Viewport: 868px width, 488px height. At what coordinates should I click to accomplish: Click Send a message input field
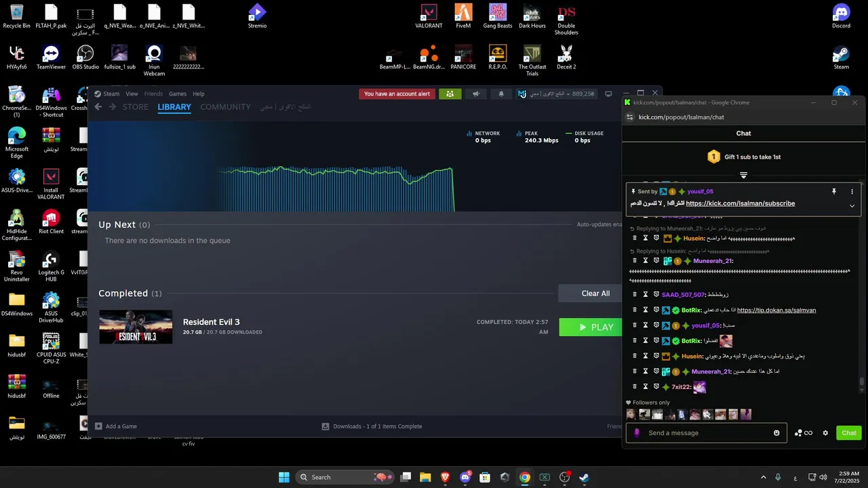click(x=707, y=433)
